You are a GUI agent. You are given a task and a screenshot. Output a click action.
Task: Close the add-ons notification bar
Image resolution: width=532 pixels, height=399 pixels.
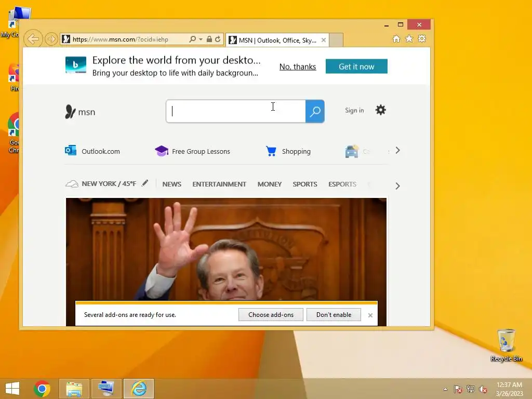[370, 315]
